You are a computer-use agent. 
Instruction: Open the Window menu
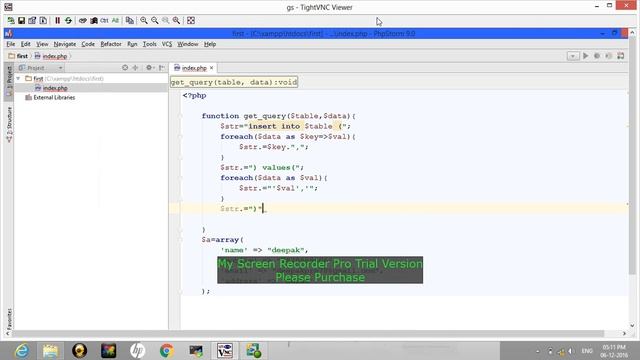coord(187,44)
